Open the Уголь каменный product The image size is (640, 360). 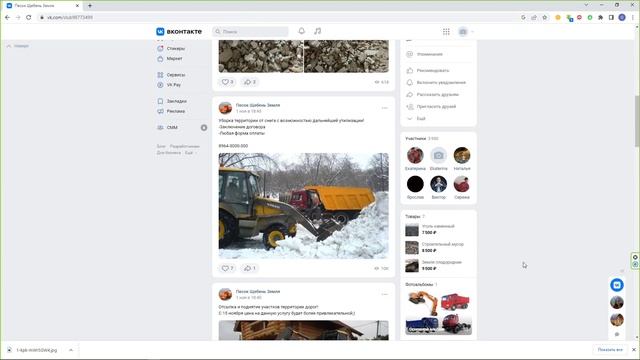point(438,229)
